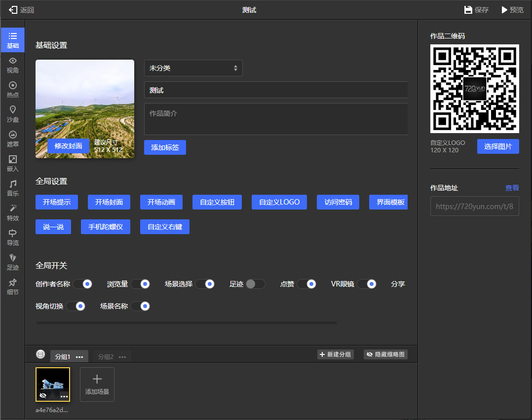Turn off the VR眼镜 toggle
This screenshot has height=420, width=532.
point(367,284)
